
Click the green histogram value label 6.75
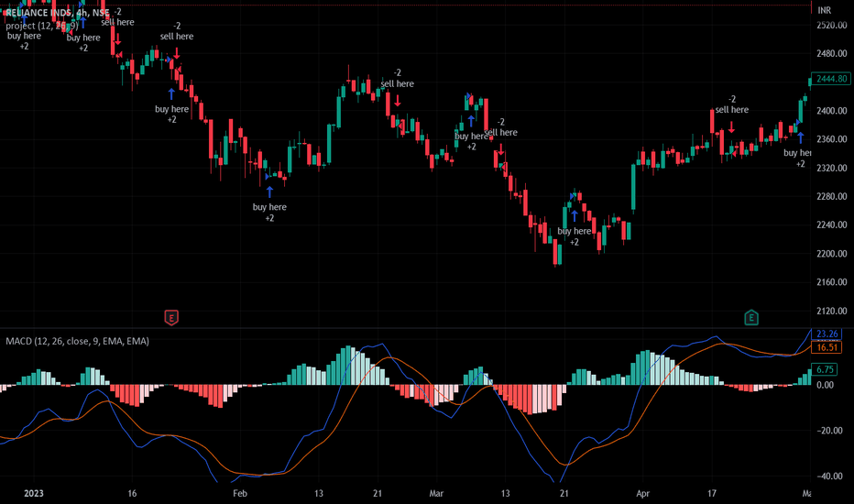[825, 369]
